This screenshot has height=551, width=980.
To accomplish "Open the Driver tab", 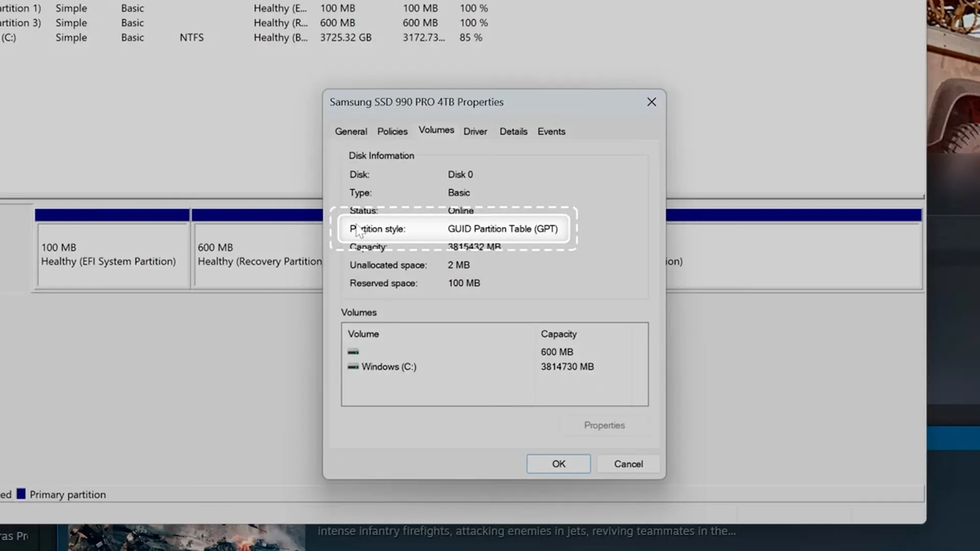I will click(x=475, y=132).
